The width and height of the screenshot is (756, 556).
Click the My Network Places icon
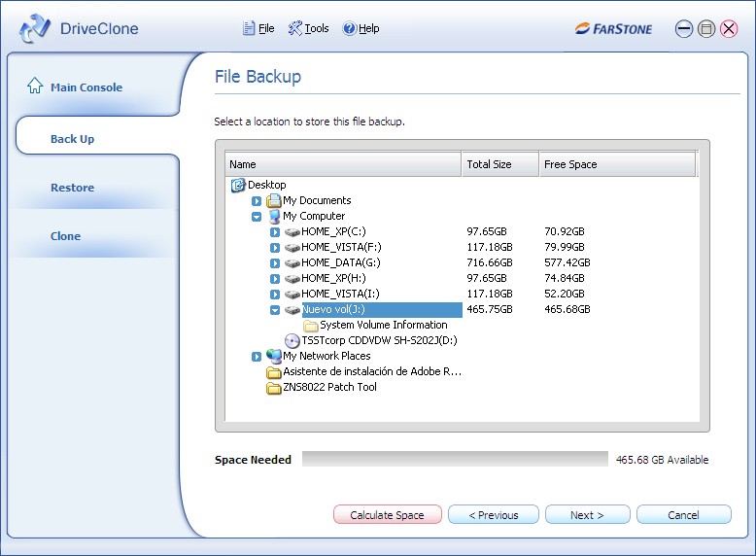coord(274,357)
